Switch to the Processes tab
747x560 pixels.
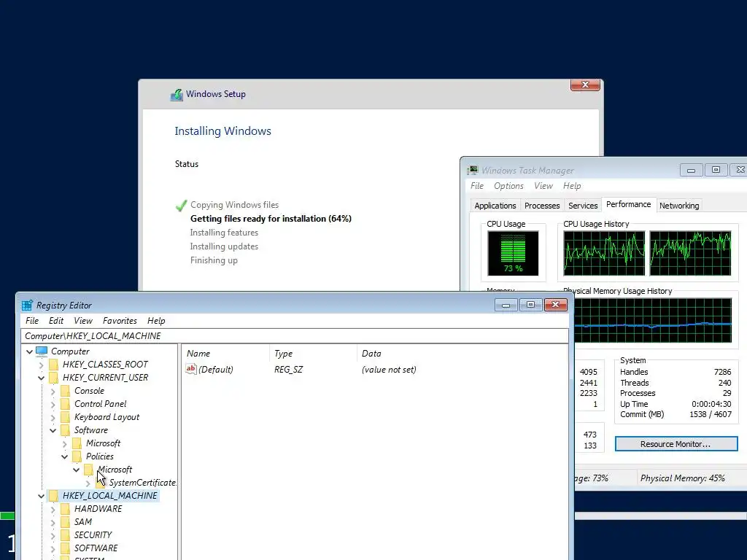(542, 206)
